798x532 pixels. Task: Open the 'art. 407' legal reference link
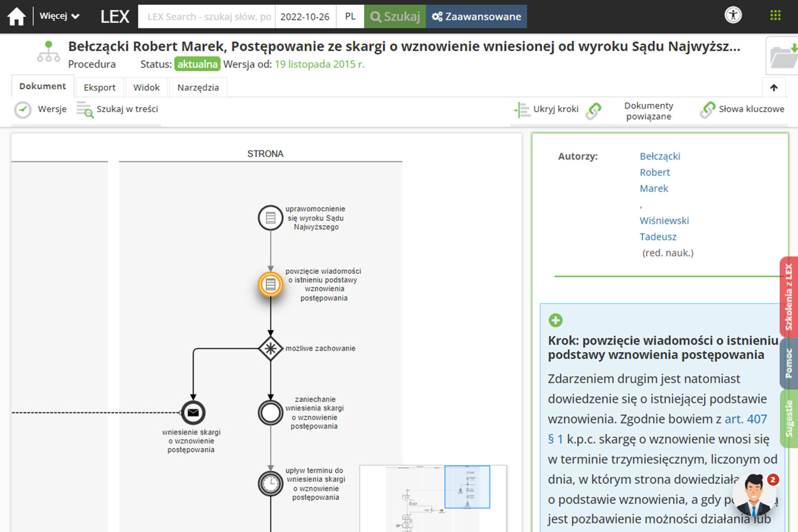pyautogui.click(x=746, y=419)
